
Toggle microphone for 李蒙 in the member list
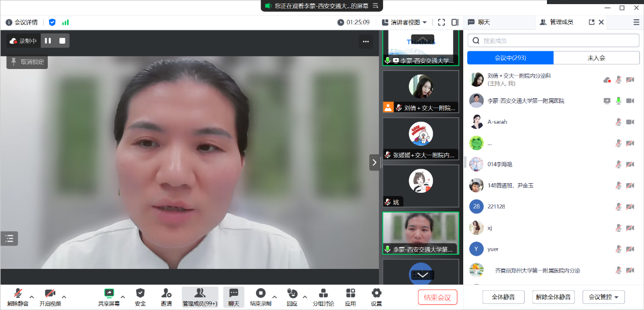(x=619, y=101)
